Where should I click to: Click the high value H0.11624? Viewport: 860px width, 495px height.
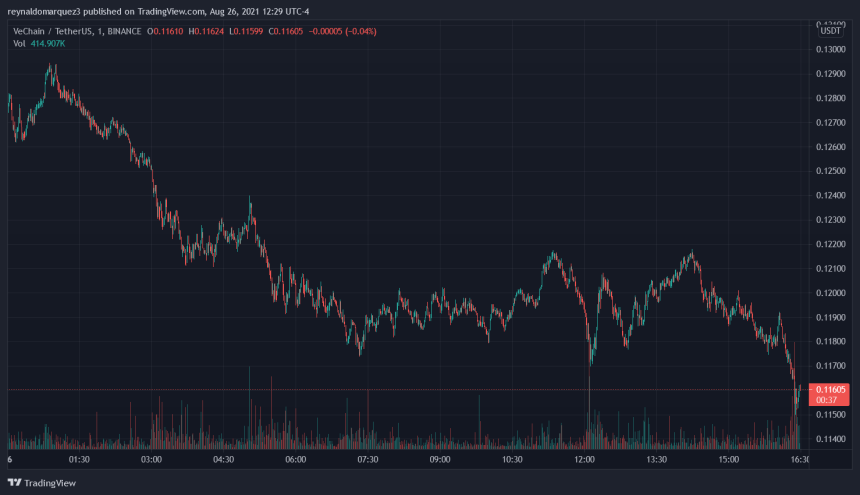tap(206, 31)
